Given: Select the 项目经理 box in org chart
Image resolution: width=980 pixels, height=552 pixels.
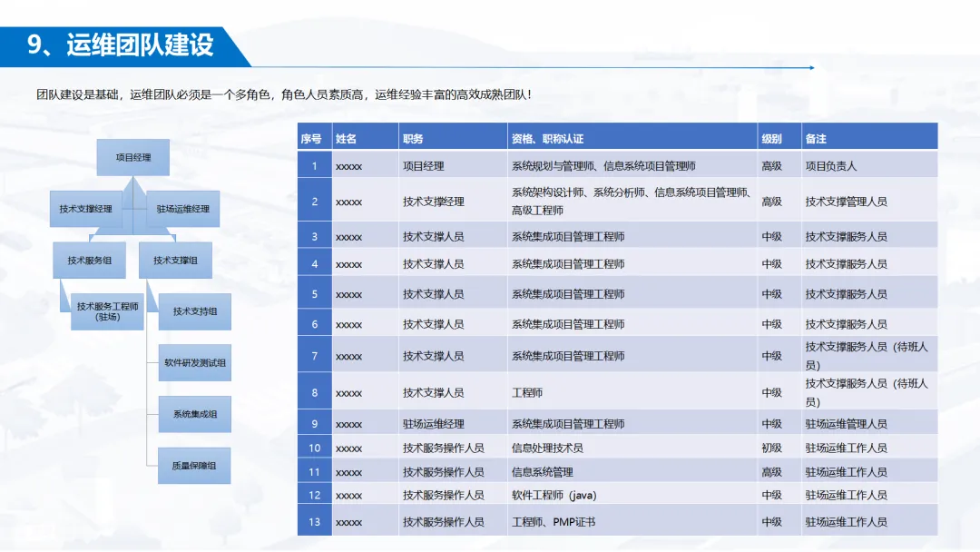Looking at the screenshot, I should coord(133,158).
